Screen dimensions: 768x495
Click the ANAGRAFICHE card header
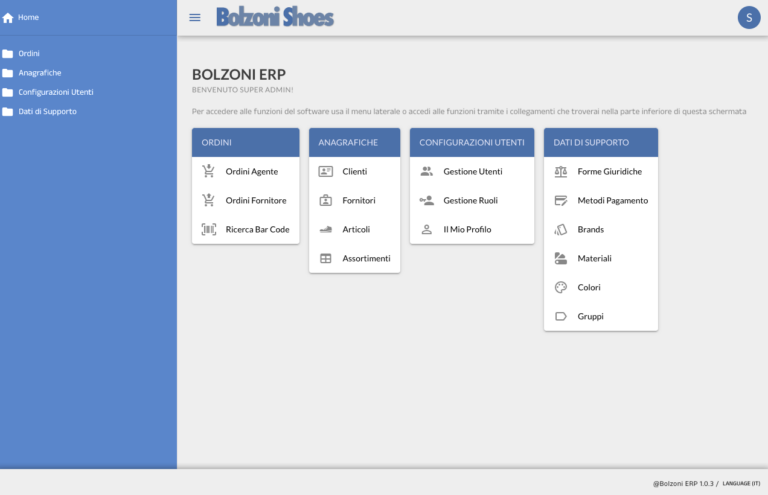355,142
